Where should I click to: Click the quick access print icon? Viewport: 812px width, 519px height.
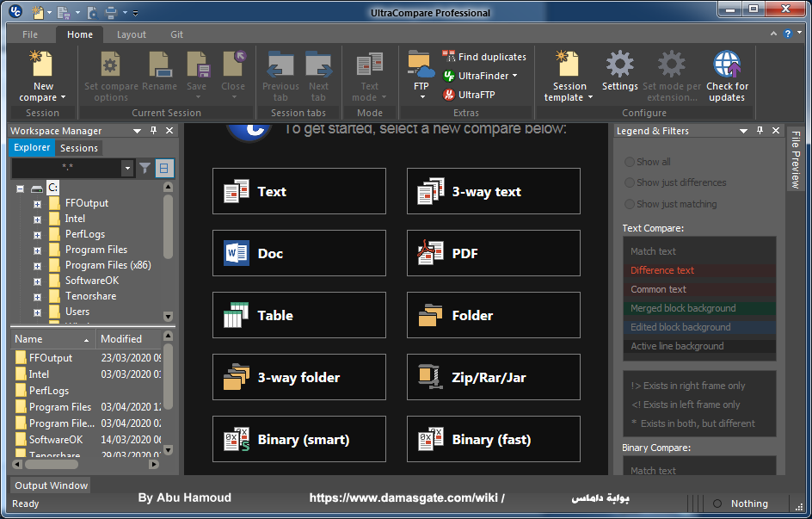point(111,11)
